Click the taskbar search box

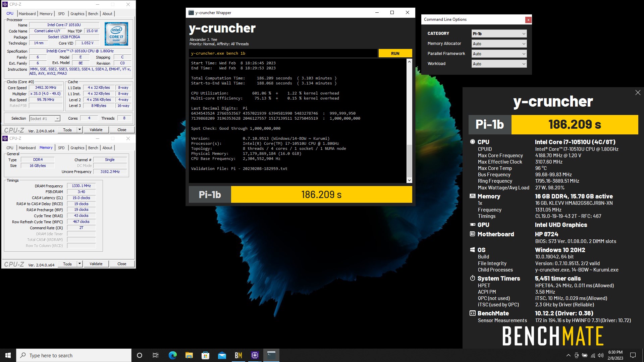click(x=74, y=355)
